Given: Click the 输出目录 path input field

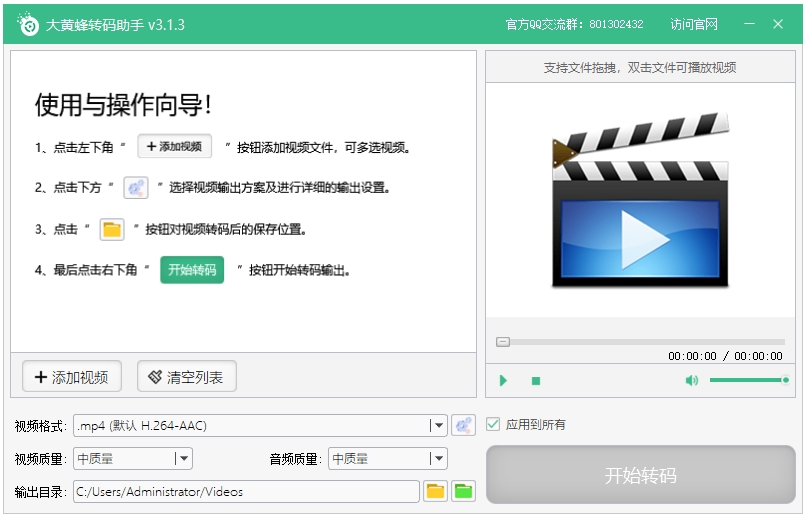Looking at the screenshot, I should click(246, 491).
